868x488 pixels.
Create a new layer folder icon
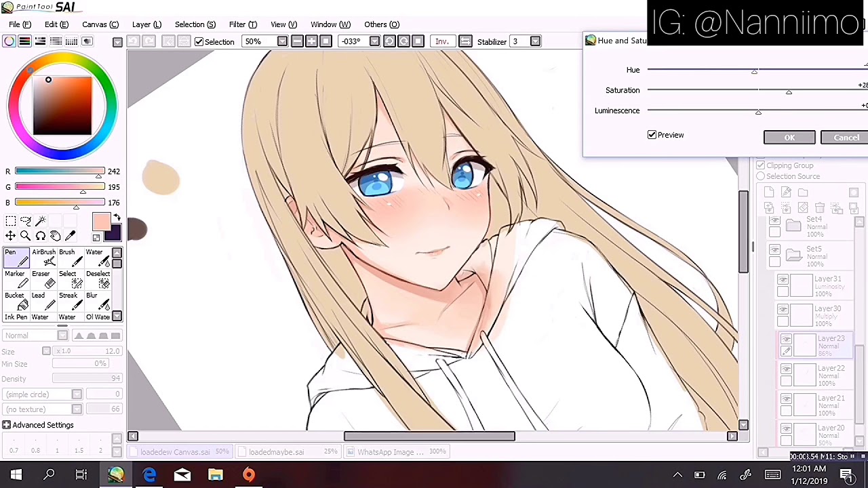coord(803,192)
